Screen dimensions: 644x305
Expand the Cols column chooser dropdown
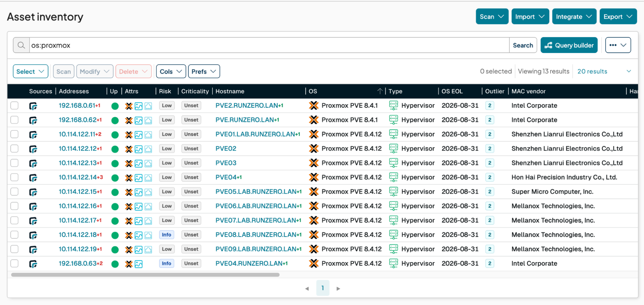[171, 71]
